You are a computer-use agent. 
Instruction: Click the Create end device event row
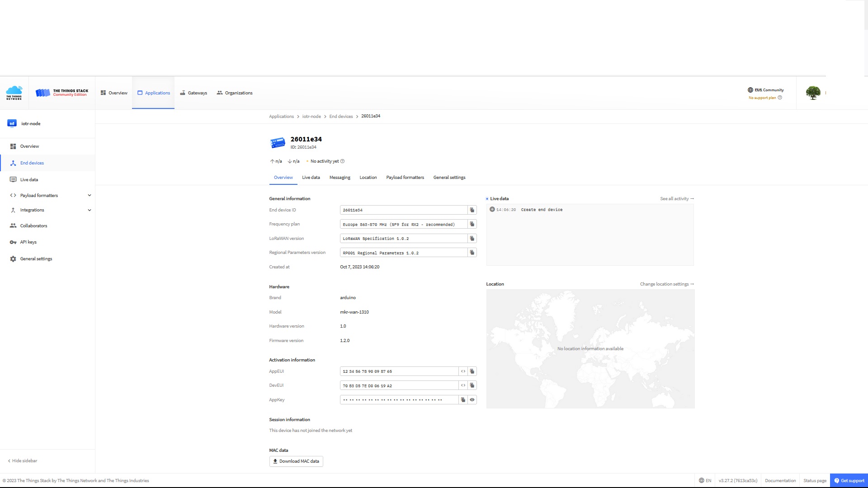point(590,210)
